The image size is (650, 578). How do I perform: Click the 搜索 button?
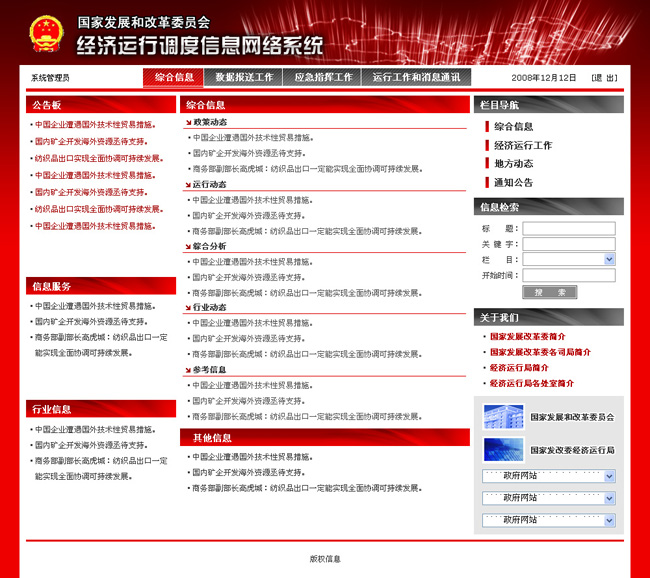point(549,292)
